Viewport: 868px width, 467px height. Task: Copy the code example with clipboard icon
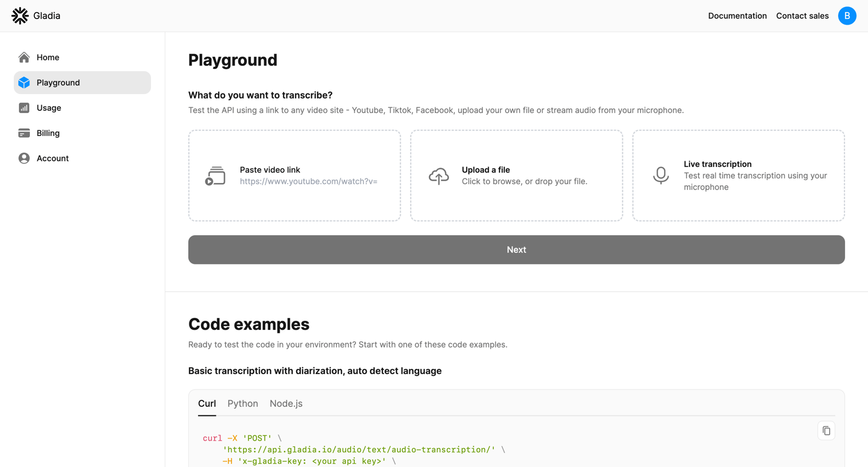[x=826, y=431]
